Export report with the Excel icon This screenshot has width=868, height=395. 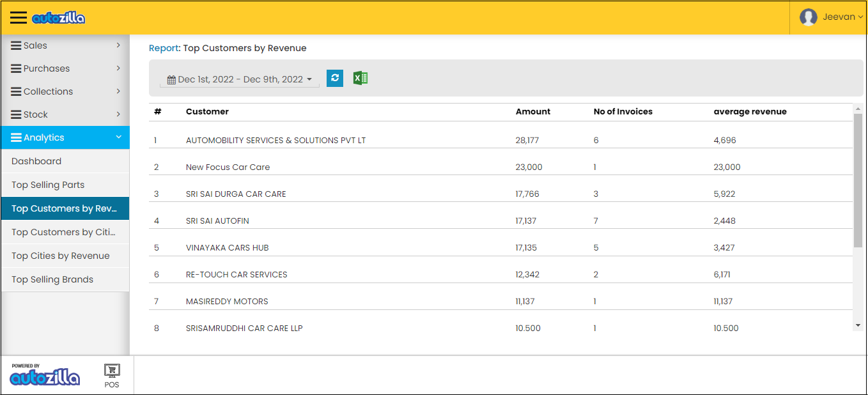point(360,78)
